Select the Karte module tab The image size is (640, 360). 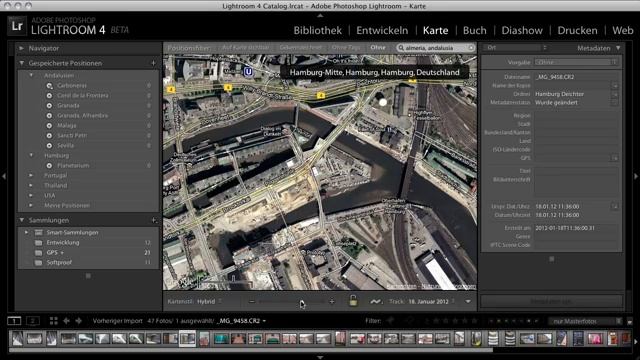click(x=436, y=31)
